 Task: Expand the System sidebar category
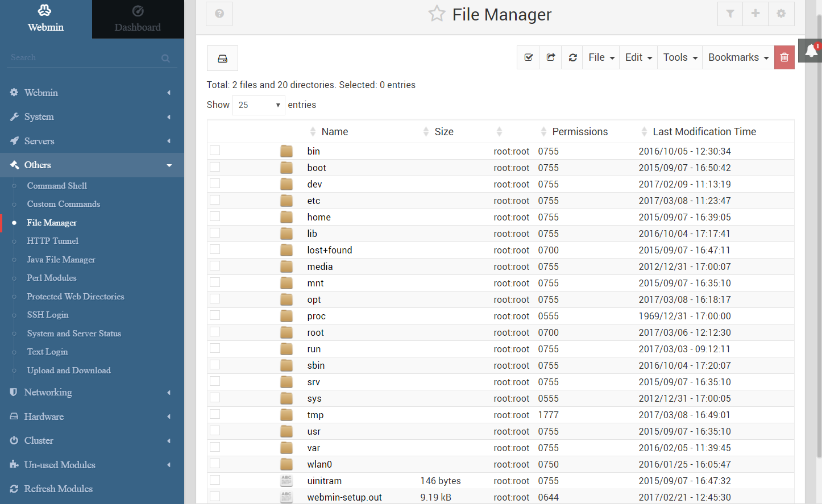(92, 116)
